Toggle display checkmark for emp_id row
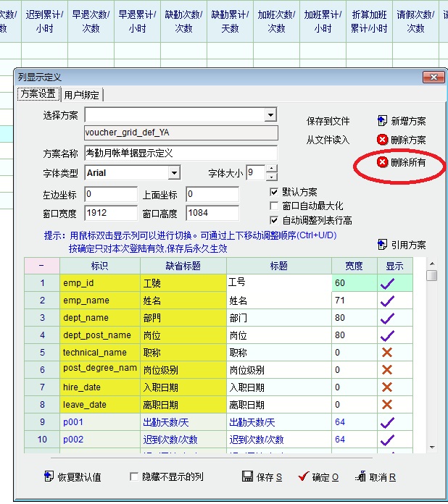The image size is (448, 504). 386,283
